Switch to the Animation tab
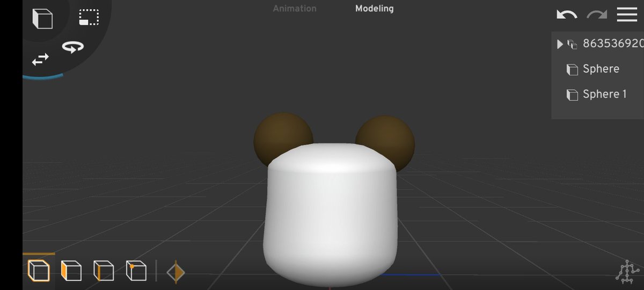This screenshot has height=290, width=644. coord(295,9)
